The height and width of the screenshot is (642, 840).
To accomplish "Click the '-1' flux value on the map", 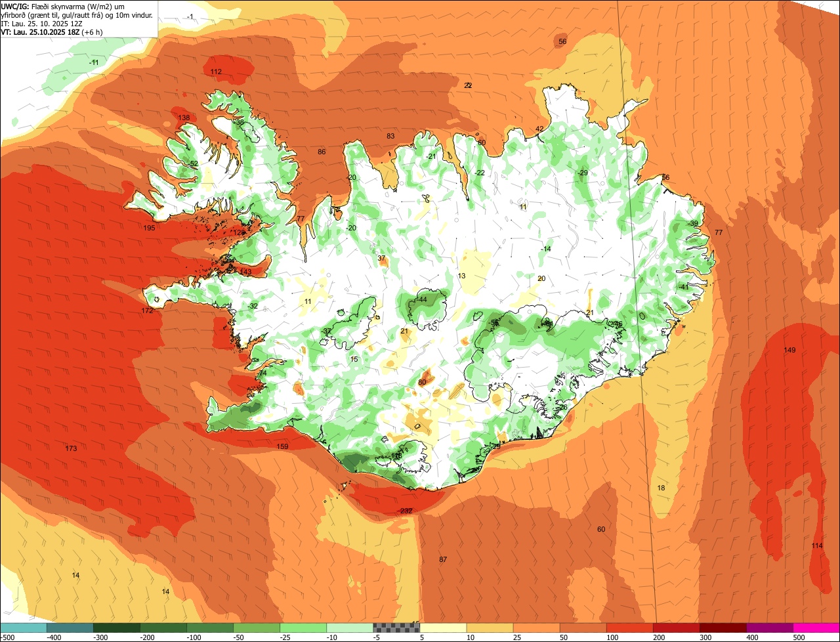I will [x=190, y=16].
